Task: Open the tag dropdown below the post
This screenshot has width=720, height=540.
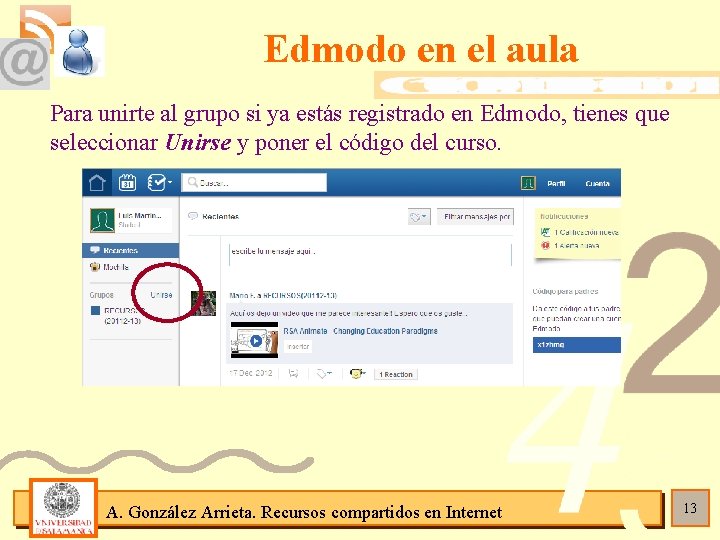Action: coord(324,374)
